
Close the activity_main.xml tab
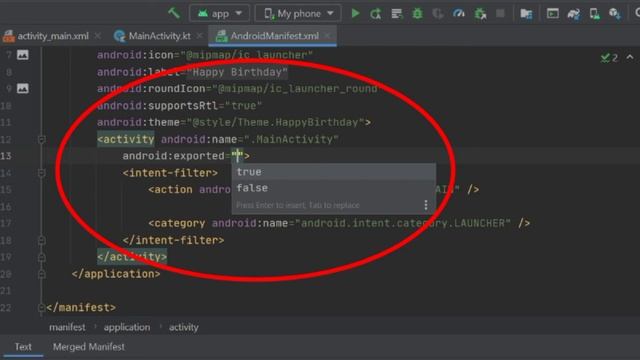(x=98, y=36)
